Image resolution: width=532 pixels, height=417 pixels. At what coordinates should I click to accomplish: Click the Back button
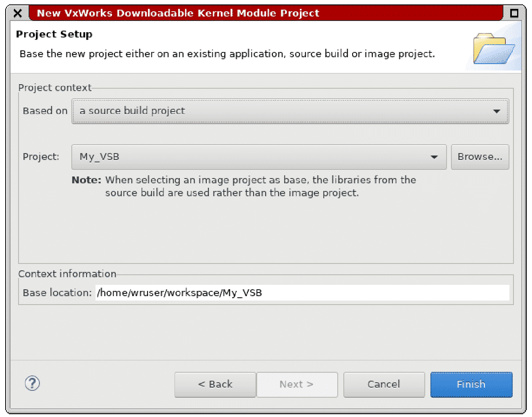pyautogui.click(x=215, y=384)
